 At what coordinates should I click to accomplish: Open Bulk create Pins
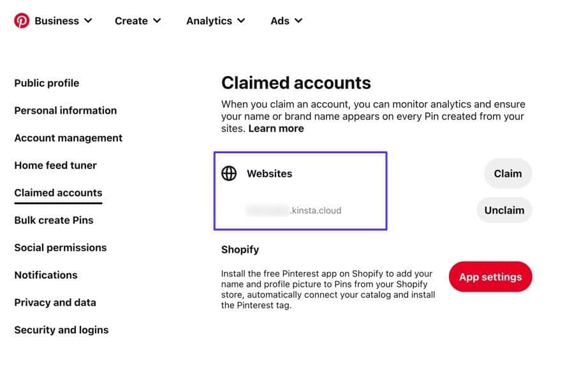coord(54,220)
